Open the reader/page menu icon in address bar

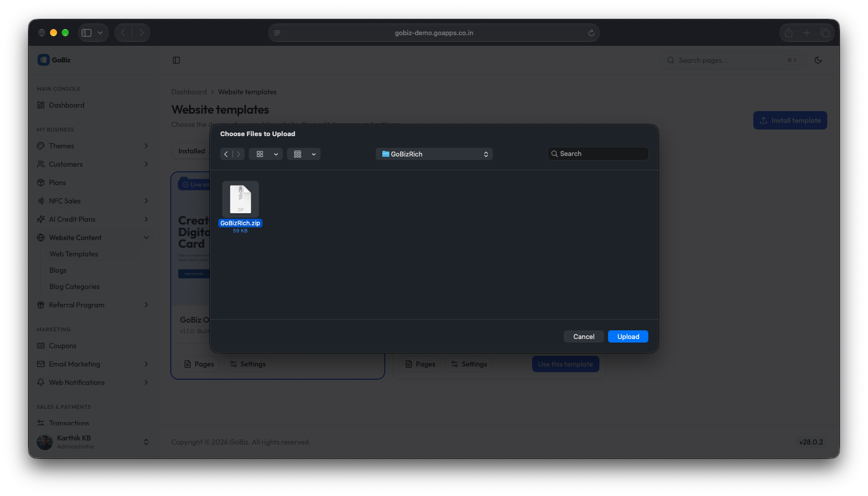click(277, 33)
